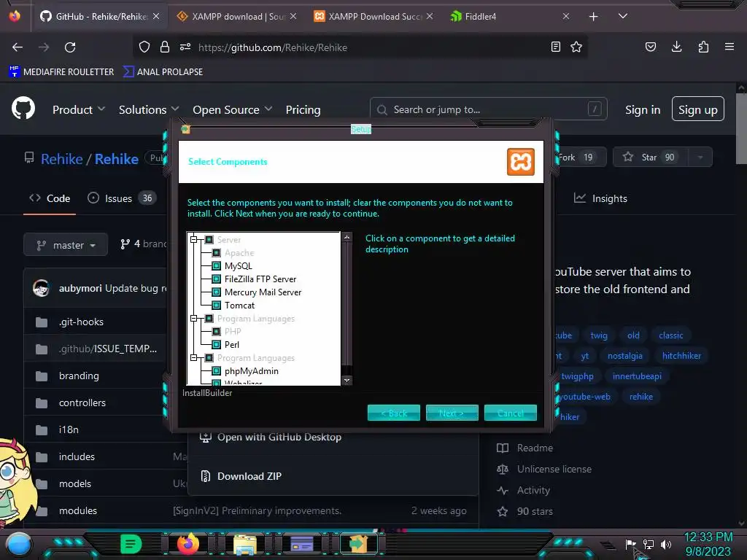Viewport: 747px width, 560px height.
Task: Star the Rehike repository
Action: tap(650, 157)
